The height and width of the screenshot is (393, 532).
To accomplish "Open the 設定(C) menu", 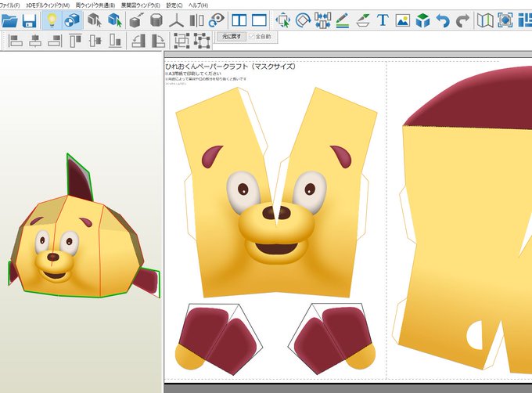I will [x=174, y=5].
